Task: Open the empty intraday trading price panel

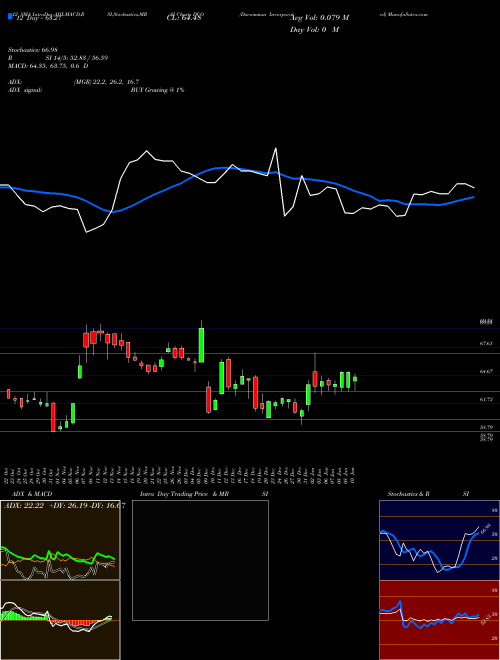Action: click(x=200, y=560)
